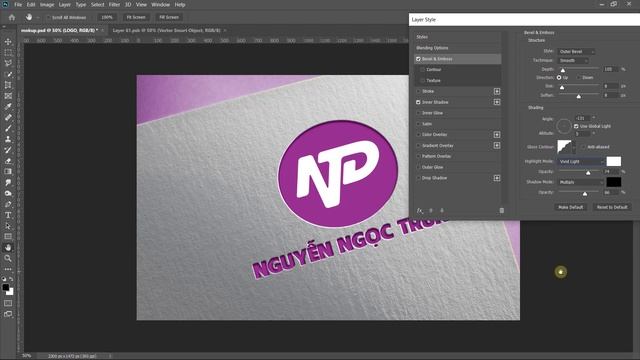The image size is (640, 360).
Task: Select the Pen tool
Action: 8,204
